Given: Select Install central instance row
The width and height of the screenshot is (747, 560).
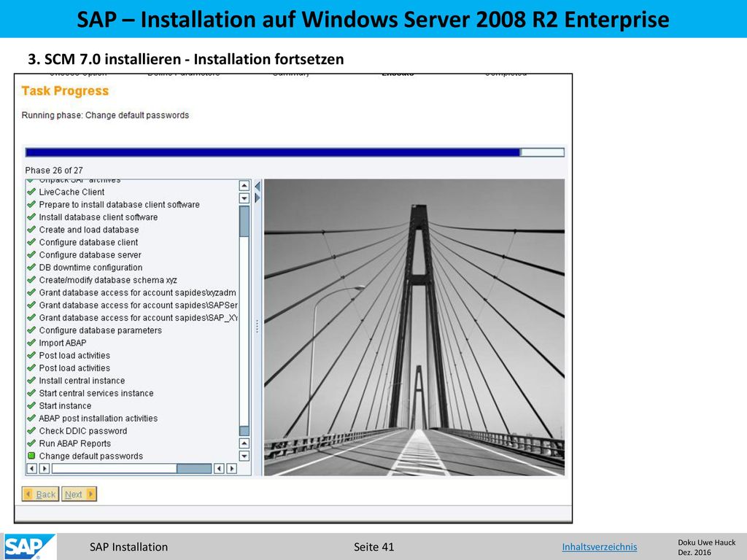Looking at the screenshot, I should coord(82,381).
